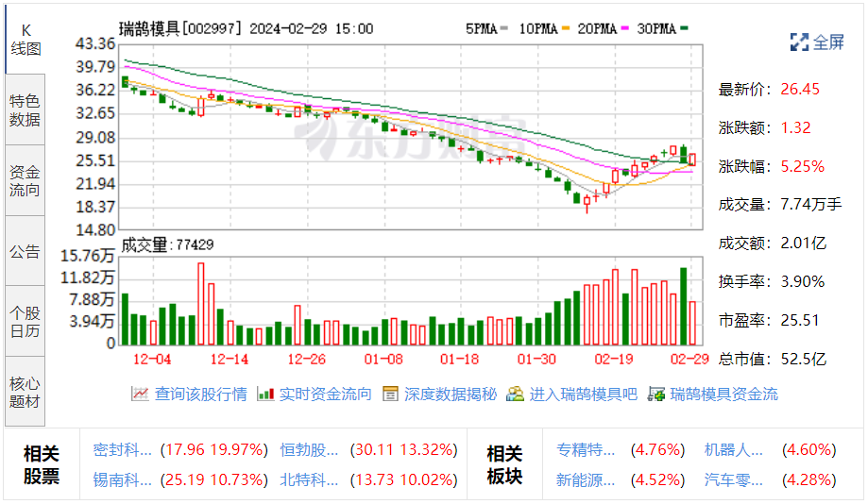Viewport: 868px width, 504px height.
Task: Click 锡南科 price change (25.19 10.73%)
Action: coord(214,479)
